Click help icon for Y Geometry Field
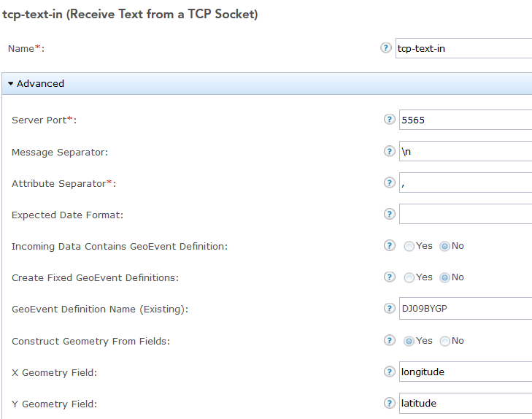The image size is (532, 419). [390, 403]
